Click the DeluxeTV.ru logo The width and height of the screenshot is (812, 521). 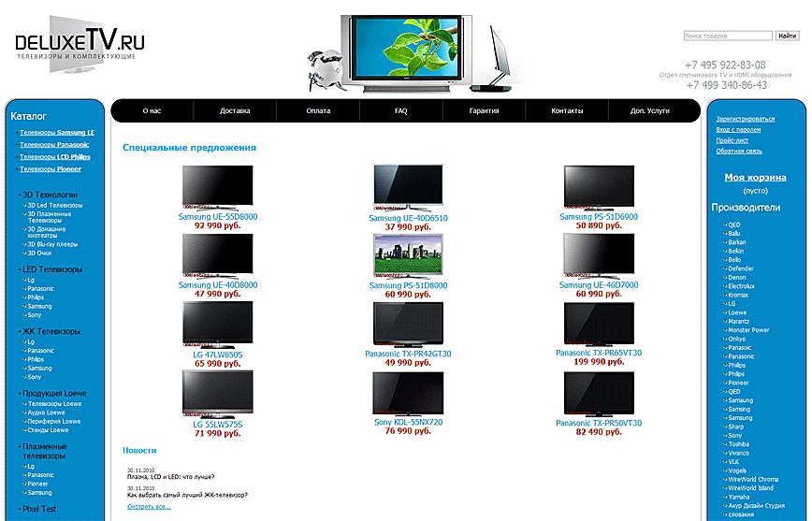[80, 44]
